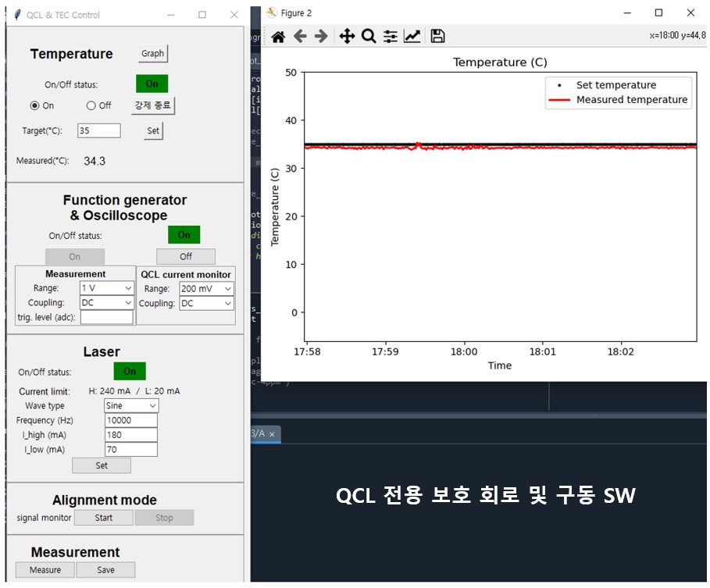The height and width of the screenshot is (588, 710).
Task: Start the Alignment mode signal monitor
Action: (x=104, y=518)
